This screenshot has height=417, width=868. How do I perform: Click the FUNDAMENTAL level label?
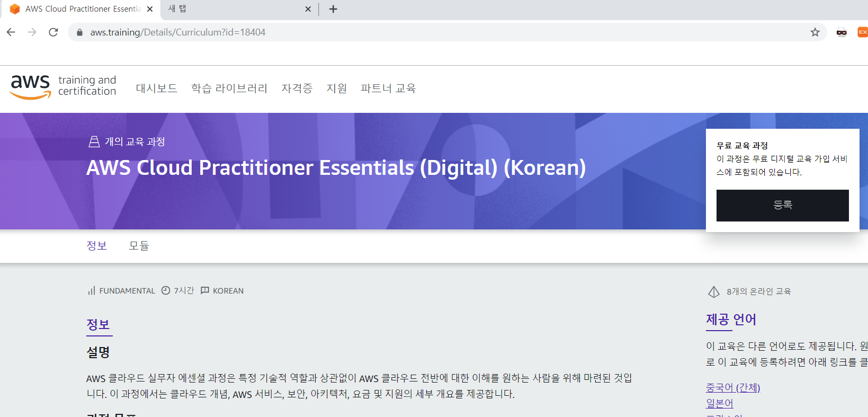[x=127, y=291]
